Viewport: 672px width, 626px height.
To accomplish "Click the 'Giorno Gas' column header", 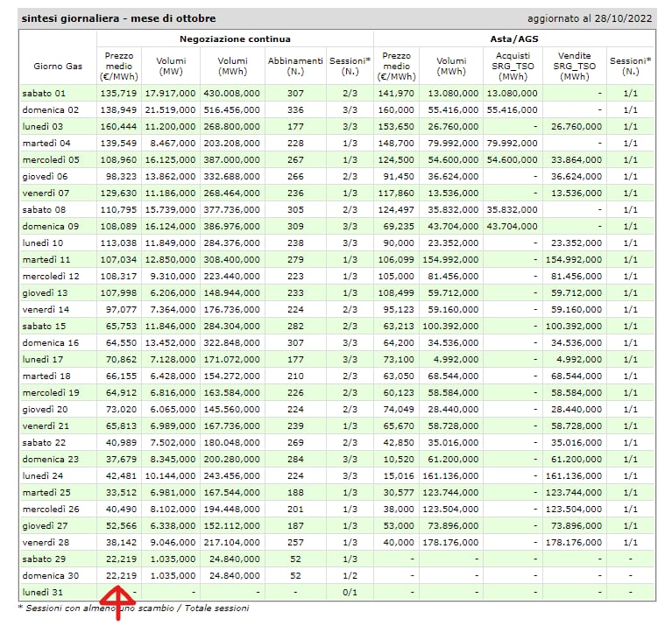I will tap(57, 67).
